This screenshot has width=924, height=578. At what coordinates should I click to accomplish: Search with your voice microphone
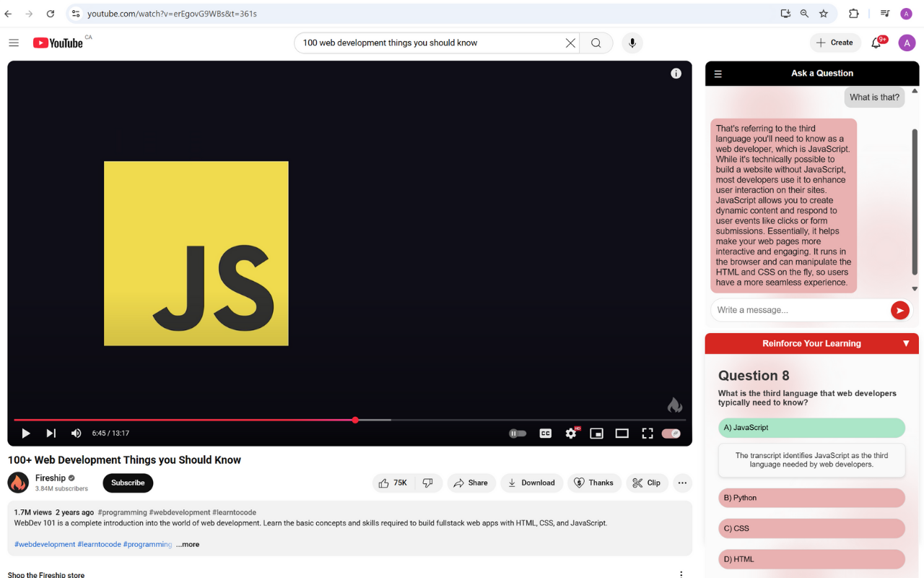click(632, 43)
